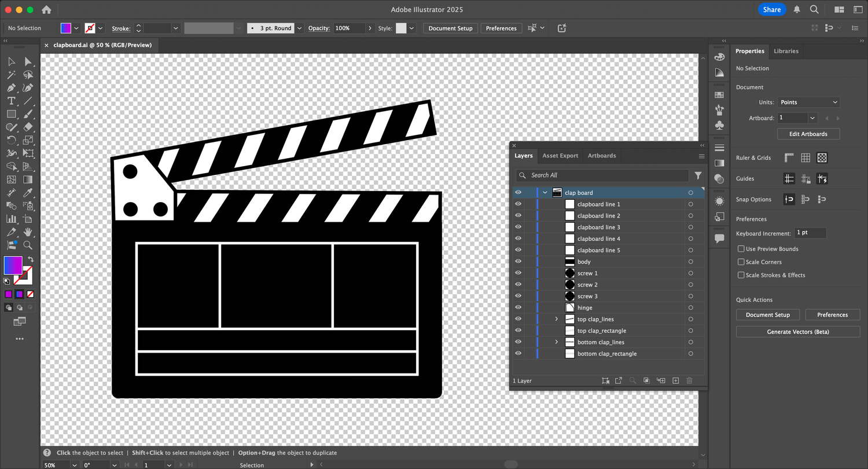The height and width of the screenshot is (469, 868).
Task: Enable Scale Corners checkbox
Action: [741, 262]
